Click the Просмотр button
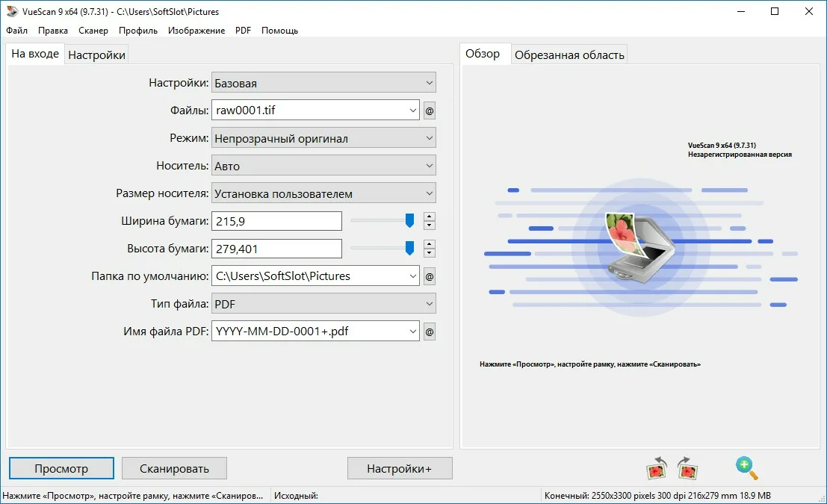This screenshot has height=504, width=827. [61, 468]
